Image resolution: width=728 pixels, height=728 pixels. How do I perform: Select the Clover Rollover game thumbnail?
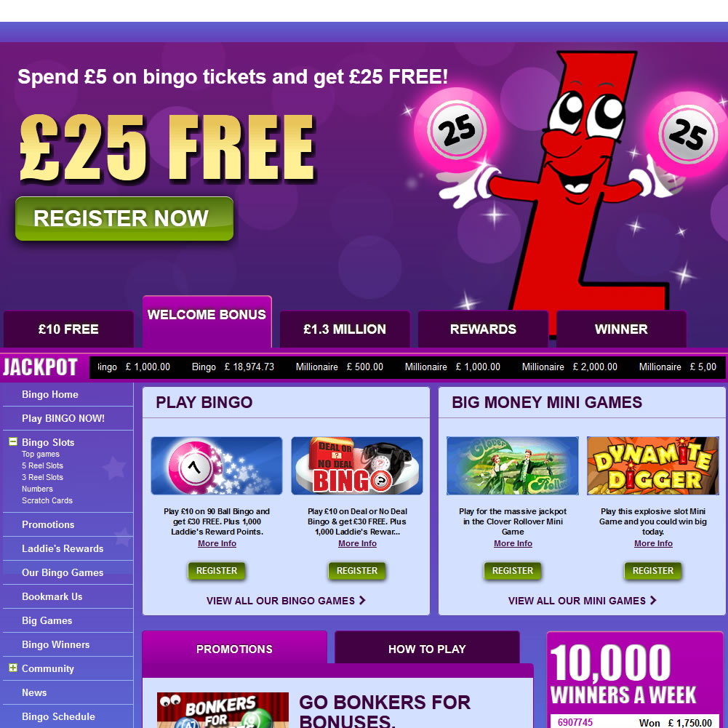coord(513,465)
